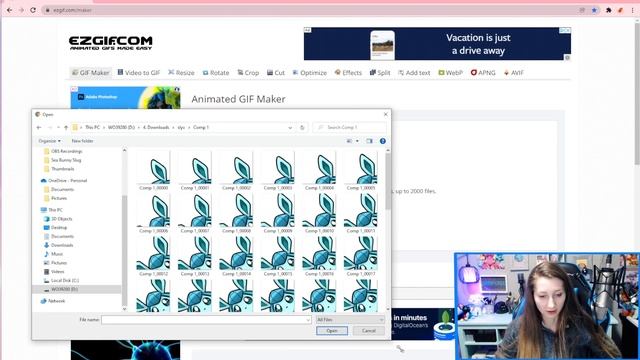The width and height of the screenshot is (640, 360).
Task: Open Thumbnails folder in sidebar
Action: point(62,169)
